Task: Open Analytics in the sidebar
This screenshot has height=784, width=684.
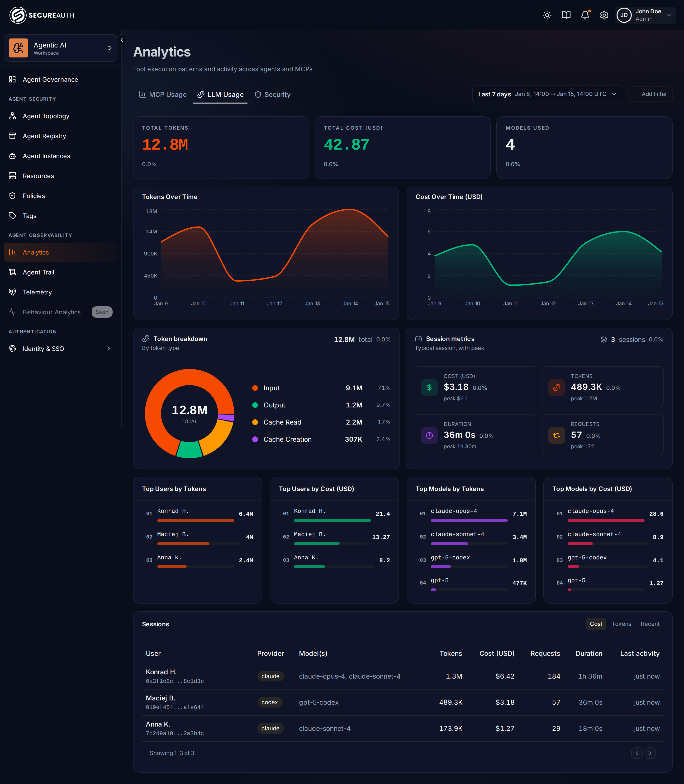Action: point(60,252)
